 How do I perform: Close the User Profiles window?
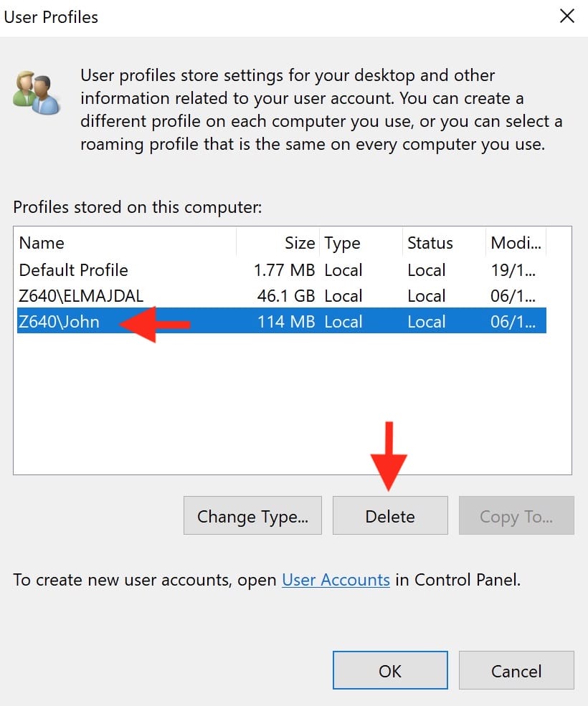click(x=566, y=16)
